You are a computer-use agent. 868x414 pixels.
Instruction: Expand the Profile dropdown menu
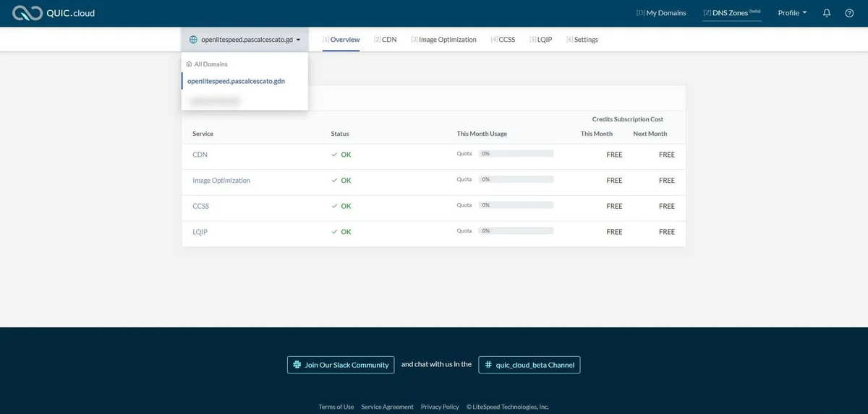tap(792, 13)
